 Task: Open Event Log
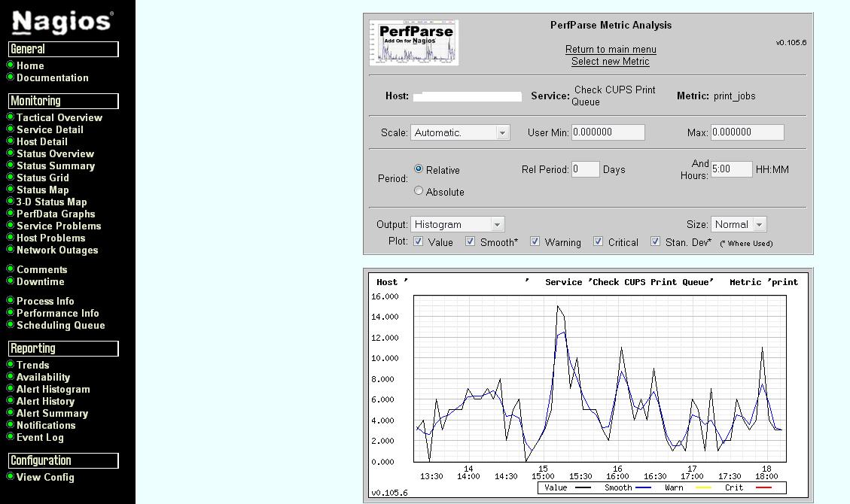tap(40, 437)
